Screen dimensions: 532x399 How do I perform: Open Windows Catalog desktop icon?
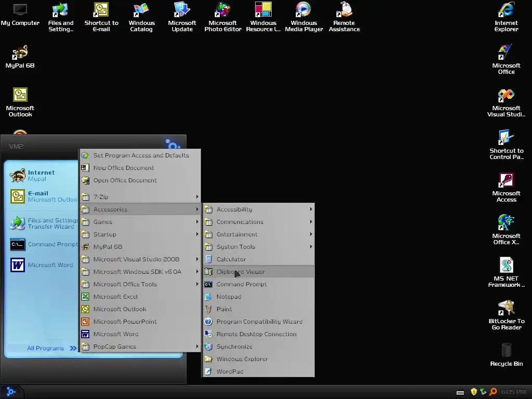pos(141,17)
